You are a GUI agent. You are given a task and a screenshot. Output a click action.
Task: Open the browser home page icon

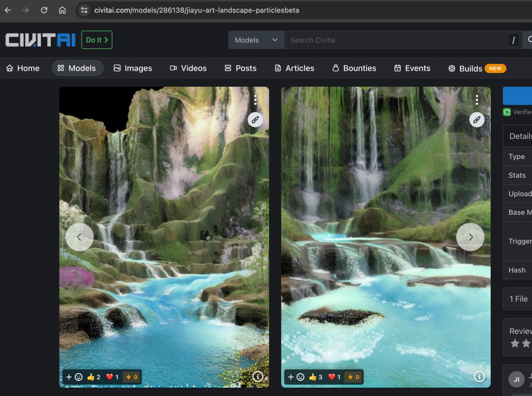click(x=63, y=10)
